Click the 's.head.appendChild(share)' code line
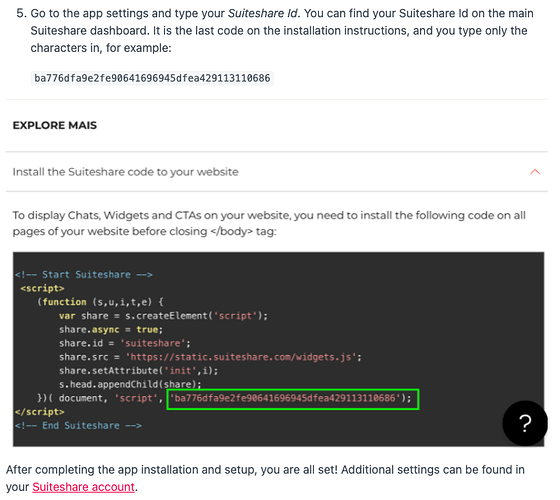 click(x=130, y=384)
